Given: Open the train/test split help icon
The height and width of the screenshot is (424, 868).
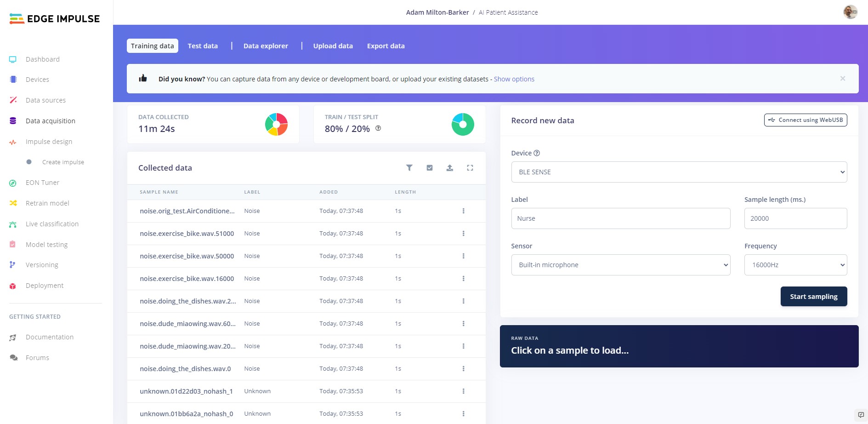Looking at the screenshot, I should 378,128.
